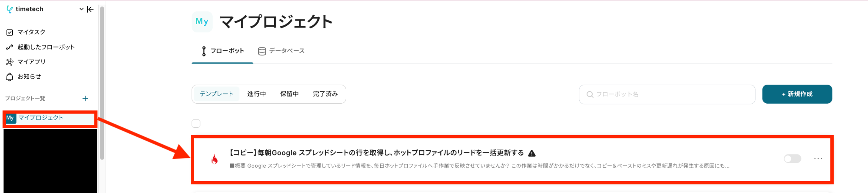
Task: Select the フローボット tab
Action: point(223,51)
